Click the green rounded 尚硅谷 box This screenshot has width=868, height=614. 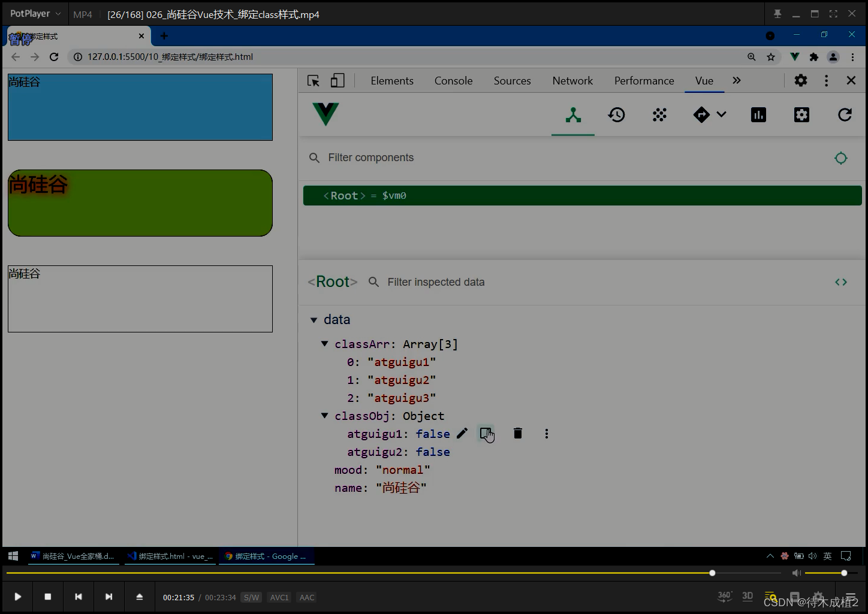click(x=140, y=203)
